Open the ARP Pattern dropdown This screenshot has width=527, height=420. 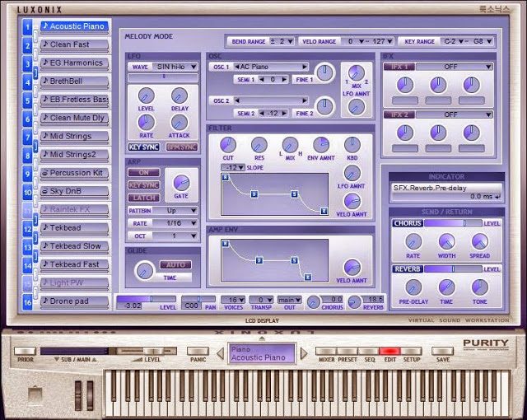click(175, 210)
